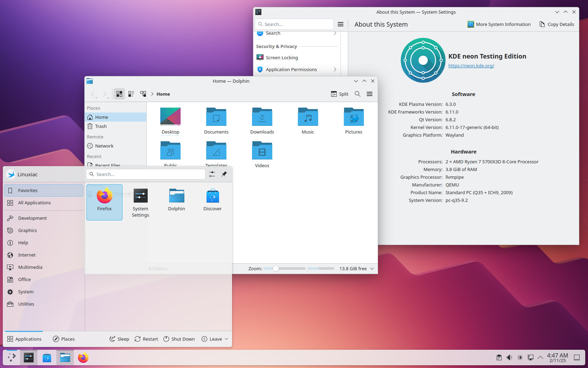Screen dimensions: 588x368
Task: Open Dolphin's hamburger menu
Action: (x=370, y=94)
